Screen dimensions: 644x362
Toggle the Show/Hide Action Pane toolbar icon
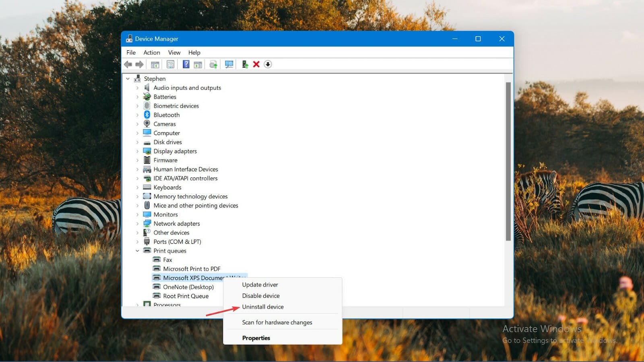[x=198, y=64]
